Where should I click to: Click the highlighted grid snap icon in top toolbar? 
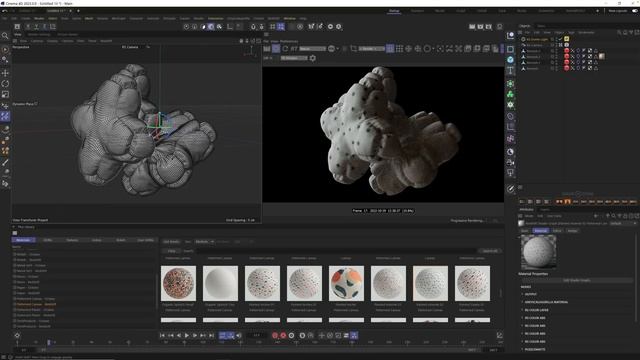point(281,27)
